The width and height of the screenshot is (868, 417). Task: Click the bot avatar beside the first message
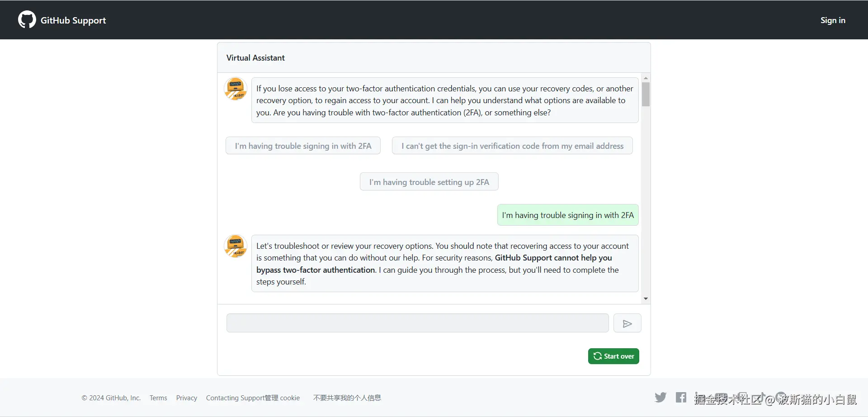[236, 89]
